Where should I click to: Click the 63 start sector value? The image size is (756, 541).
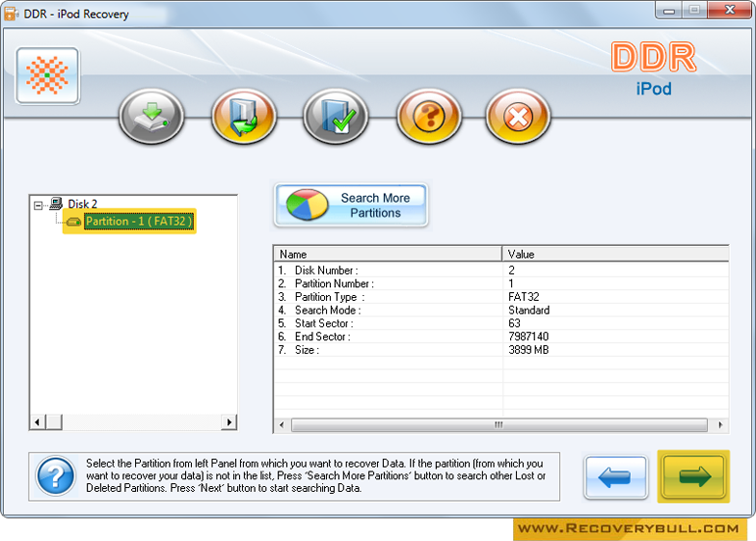[x=514, y=323]
